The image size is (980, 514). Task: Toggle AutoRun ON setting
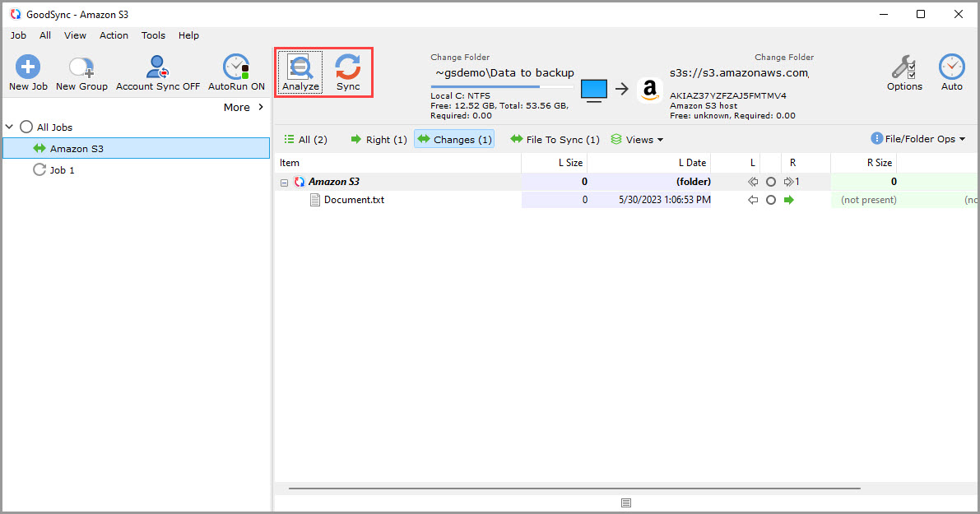tap(236, 67)
